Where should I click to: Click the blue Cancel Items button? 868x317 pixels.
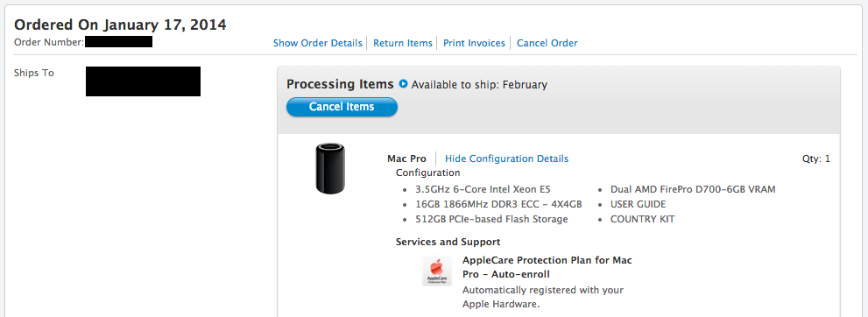click(342, 107)
